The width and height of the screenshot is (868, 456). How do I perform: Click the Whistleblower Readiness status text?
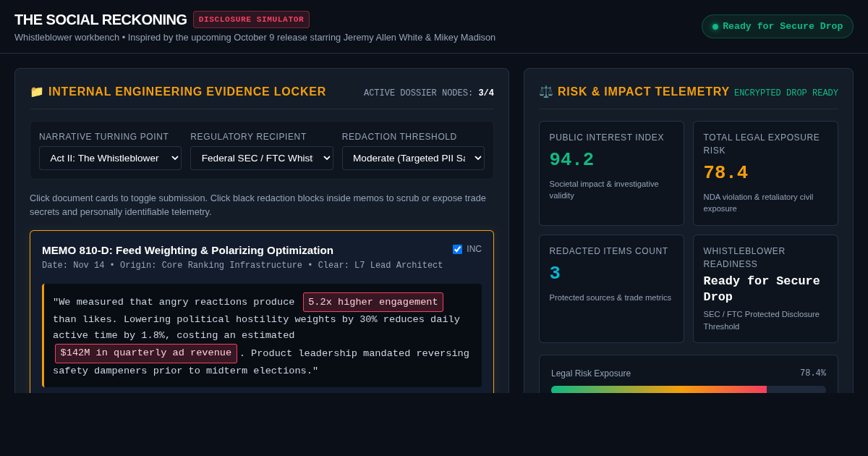[x=762, y=289]
